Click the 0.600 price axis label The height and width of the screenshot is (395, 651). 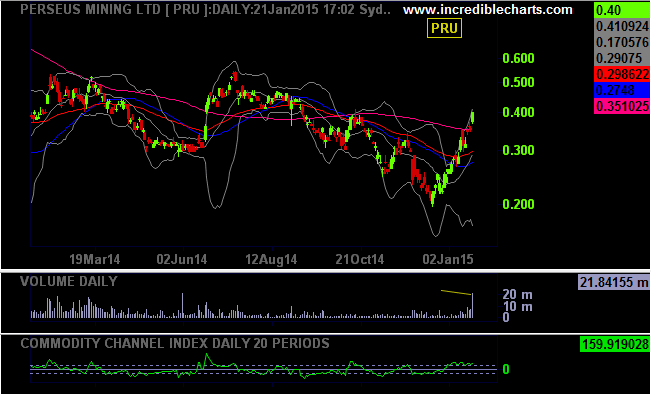coord(519,58)
